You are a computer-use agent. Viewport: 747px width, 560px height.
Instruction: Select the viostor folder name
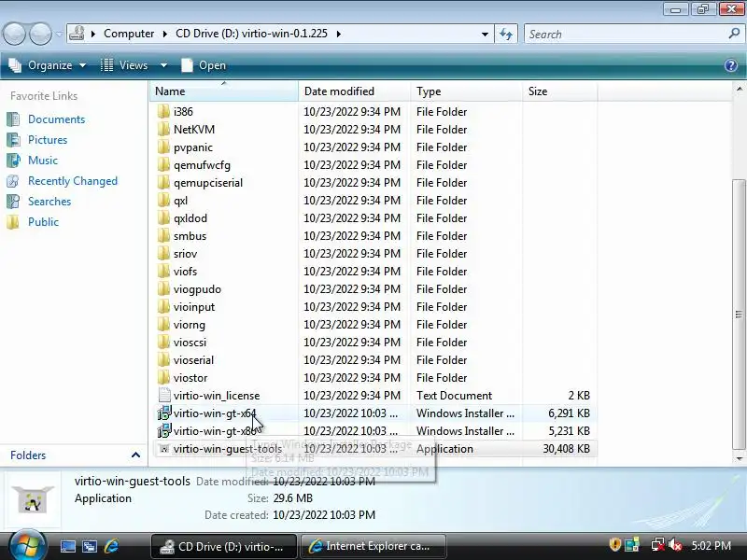coord(190,378)
